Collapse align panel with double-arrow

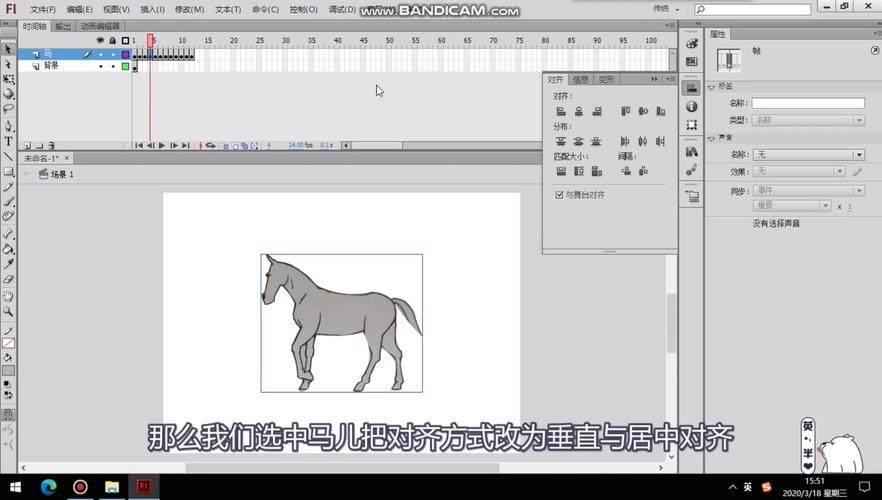click(x=654, y=79)
